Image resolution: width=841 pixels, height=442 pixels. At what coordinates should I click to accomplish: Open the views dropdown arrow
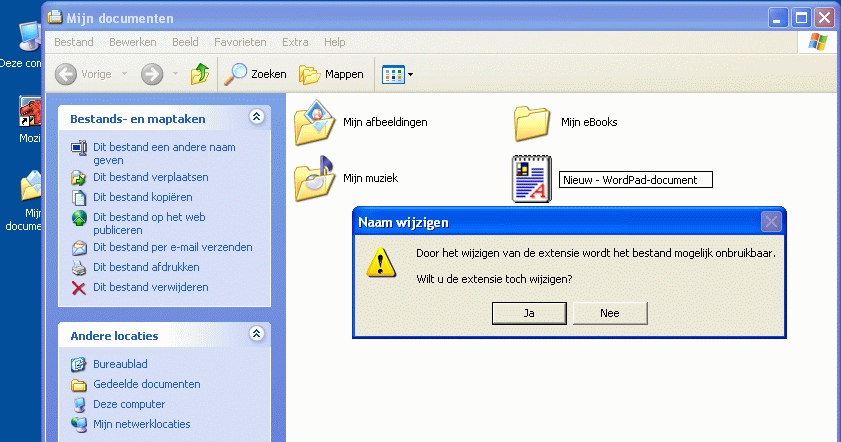pyautogui.click(x=410, y=75)
